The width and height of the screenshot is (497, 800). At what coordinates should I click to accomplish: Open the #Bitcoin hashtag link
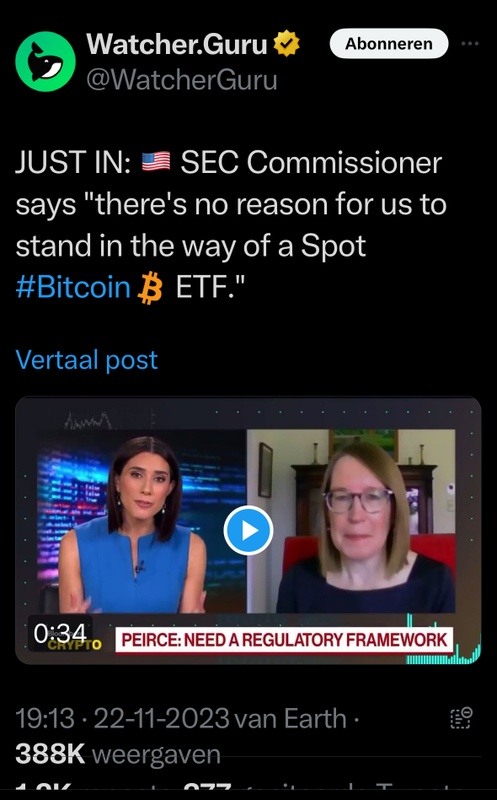[x=73, y=287]
